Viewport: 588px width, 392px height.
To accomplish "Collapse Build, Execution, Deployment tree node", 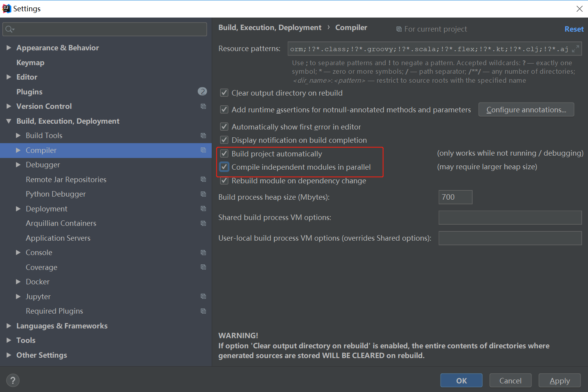I will [x=9, y=121].
